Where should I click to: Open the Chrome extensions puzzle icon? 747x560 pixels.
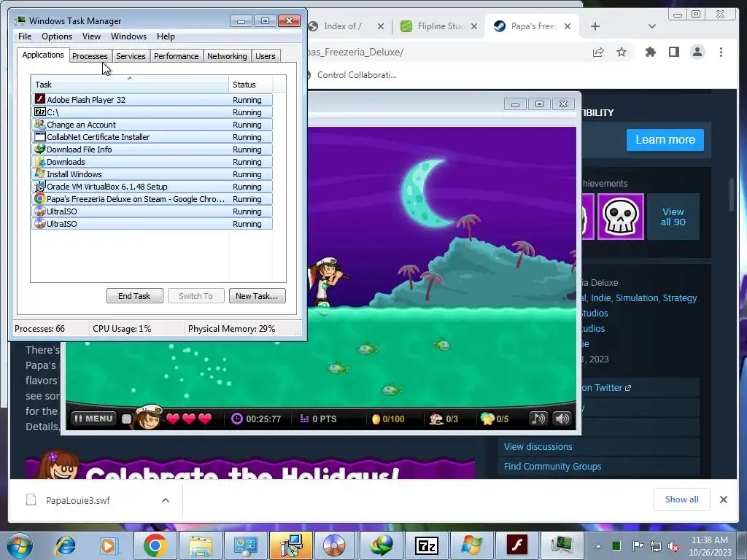pyautogui.click(x=650, y=52)
